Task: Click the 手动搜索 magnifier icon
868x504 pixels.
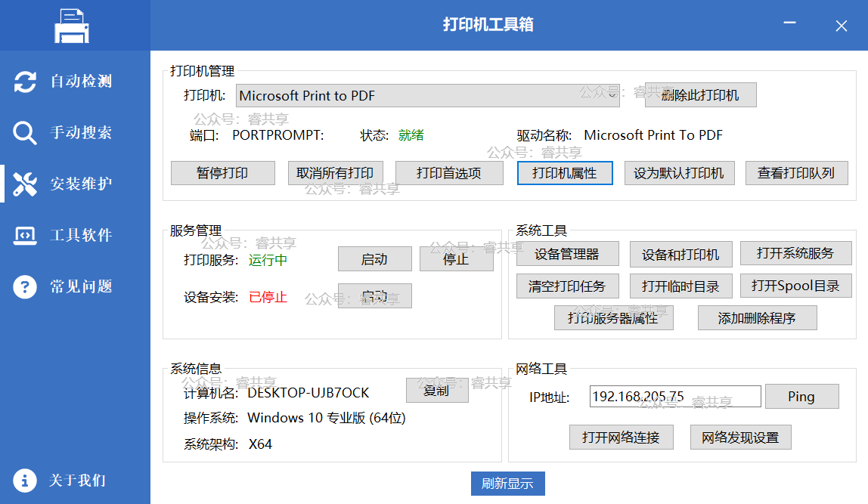Action: 25,133
